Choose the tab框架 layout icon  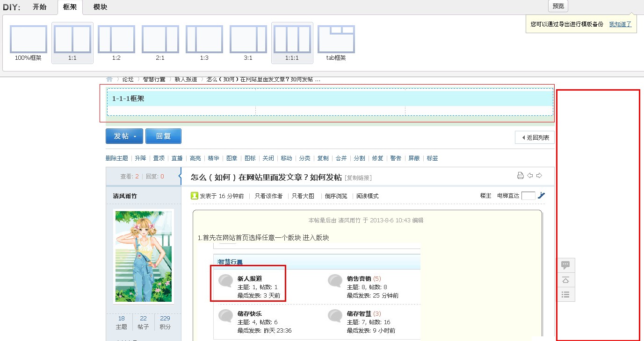tap(336, 39)
